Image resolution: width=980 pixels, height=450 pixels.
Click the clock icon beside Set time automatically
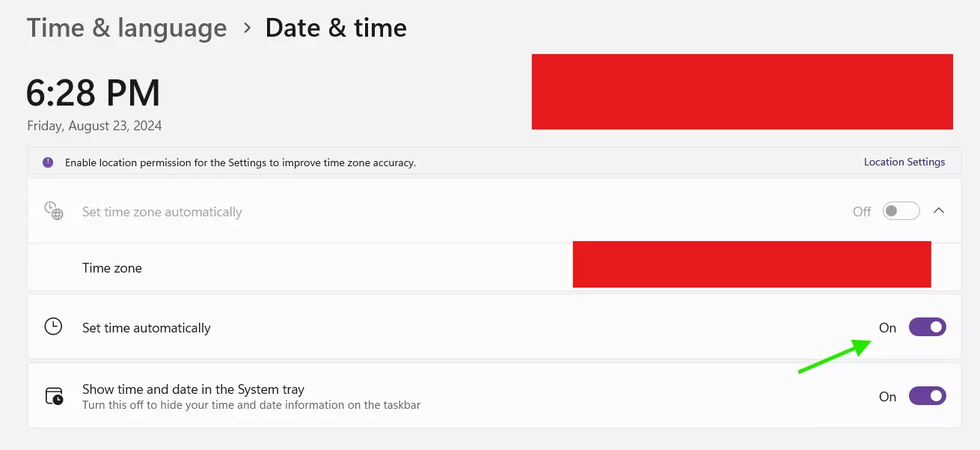53,327
